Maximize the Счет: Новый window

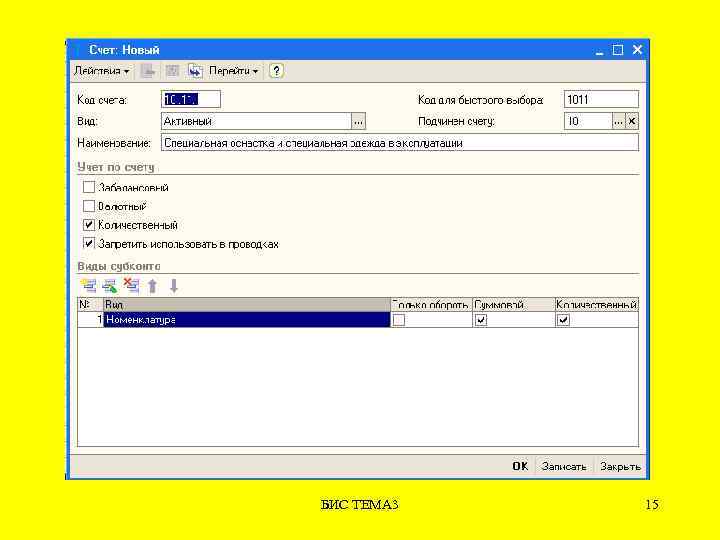[618, 50]
